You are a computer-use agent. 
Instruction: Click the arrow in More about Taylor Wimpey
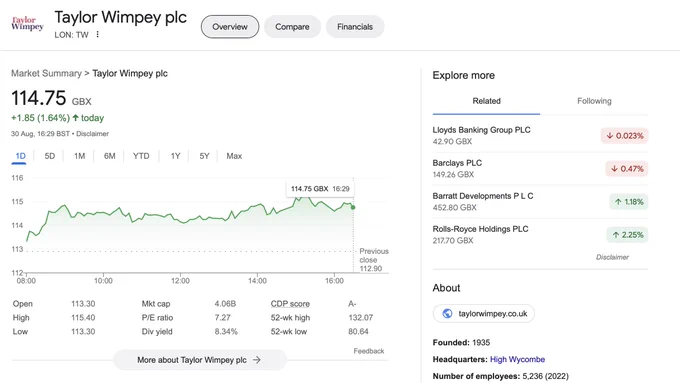257,360
